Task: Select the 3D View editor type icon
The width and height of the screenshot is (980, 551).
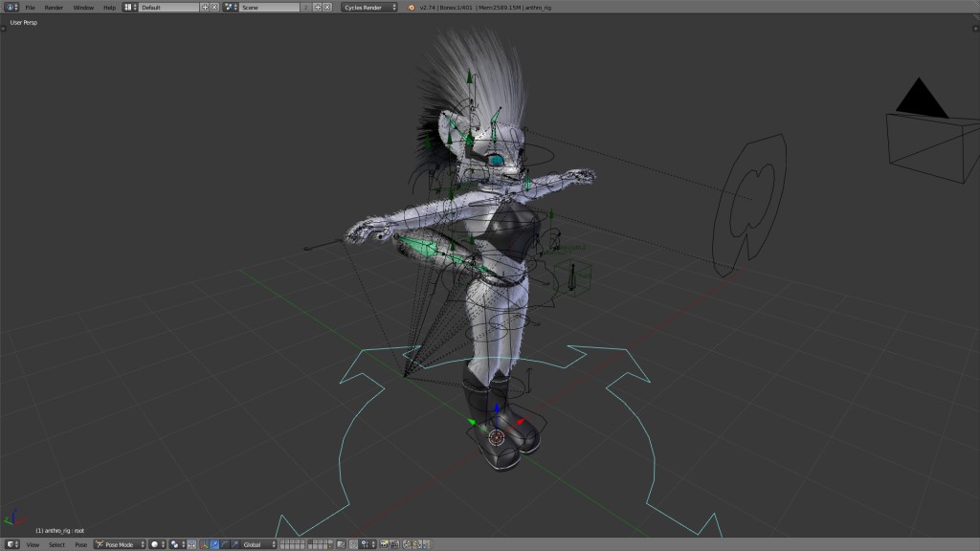Action: point(13,543)
